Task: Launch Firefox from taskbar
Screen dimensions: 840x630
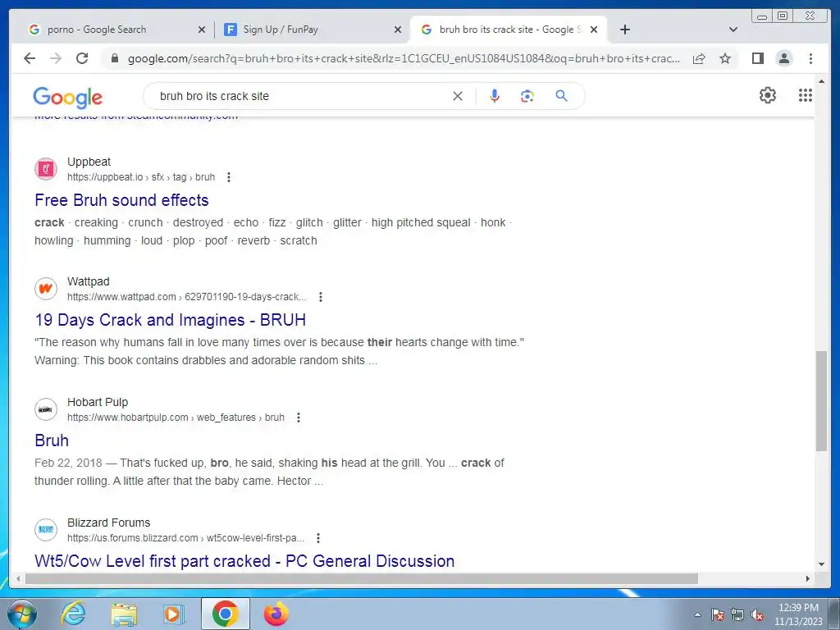Action: coord(276,614)
